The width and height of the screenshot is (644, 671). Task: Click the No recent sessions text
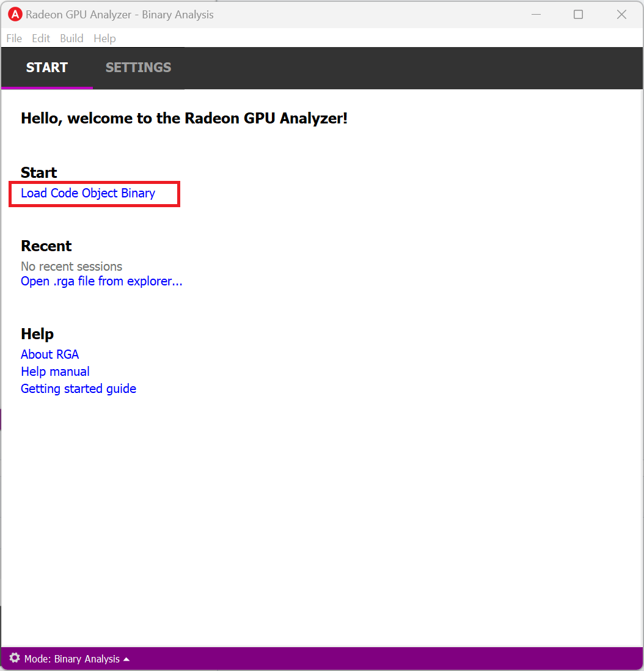click(x=71, y=266)
